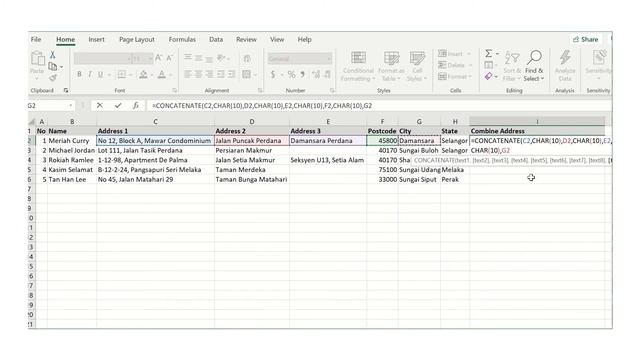
Task: Apply the Font Color swatch
Action: [162, 74]
